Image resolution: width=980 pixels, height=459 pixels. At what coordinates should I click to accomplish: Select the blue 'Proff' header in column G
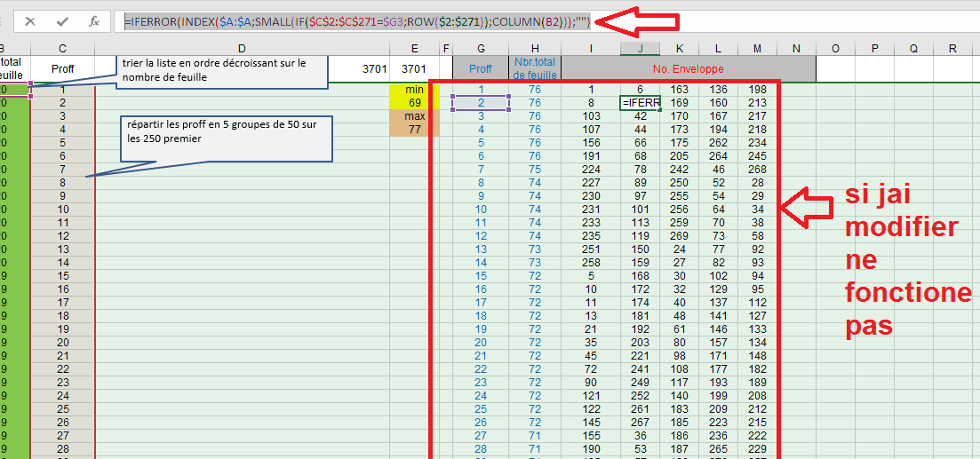pyautogui.click(x=480, y=68)
